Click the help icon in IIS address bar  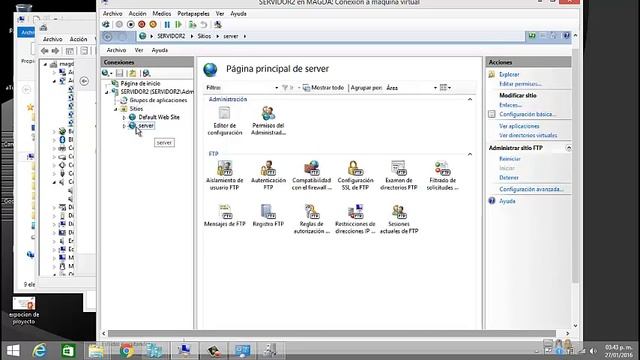click(566, 36)
